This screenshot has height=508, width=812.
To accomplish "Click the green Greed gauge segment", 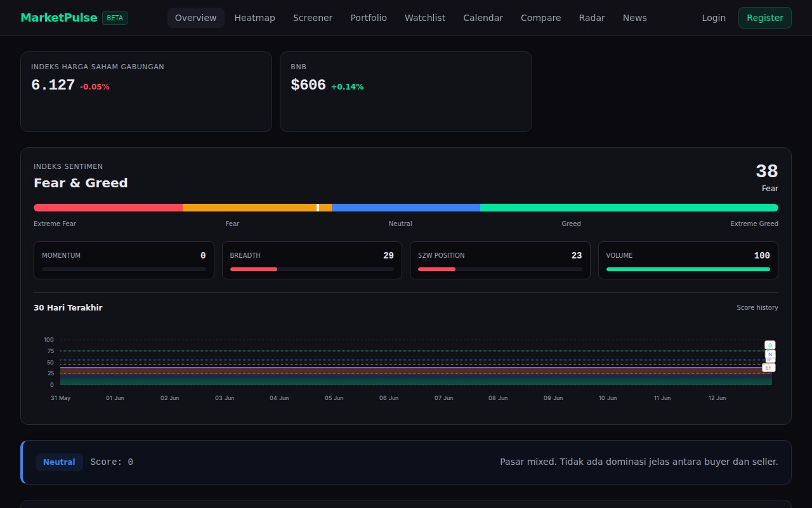I will click(629, 208).
